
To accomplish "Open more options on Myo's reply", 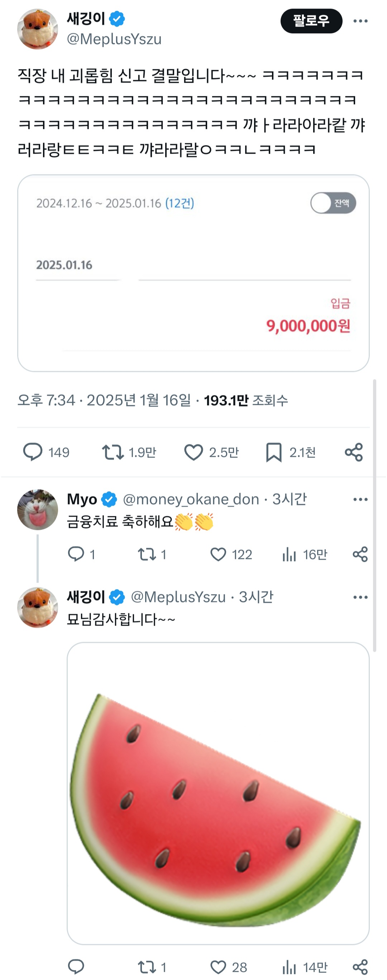I will point(360,499).
